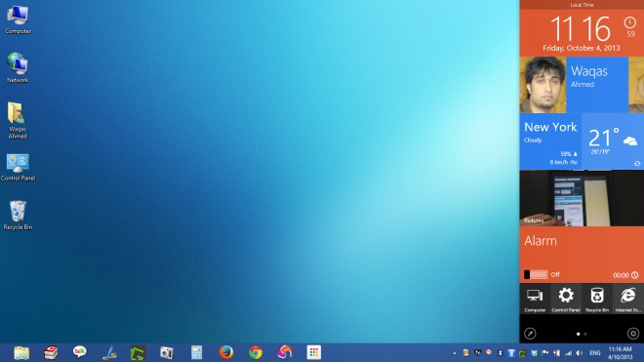The image size is (644, 362).
Task: Refresh the New York weather tile
Action: (x=637, y=163)
